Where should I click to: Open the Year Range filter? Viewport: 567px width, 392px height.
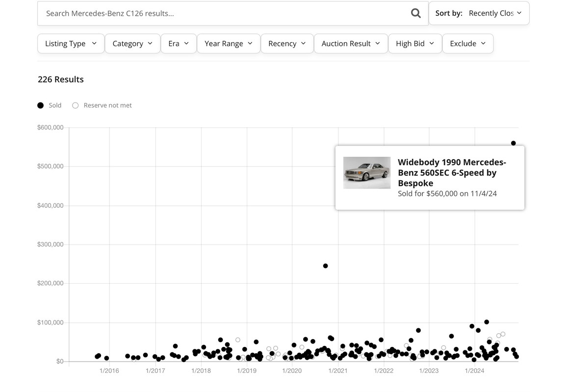[x=229, y=43]
